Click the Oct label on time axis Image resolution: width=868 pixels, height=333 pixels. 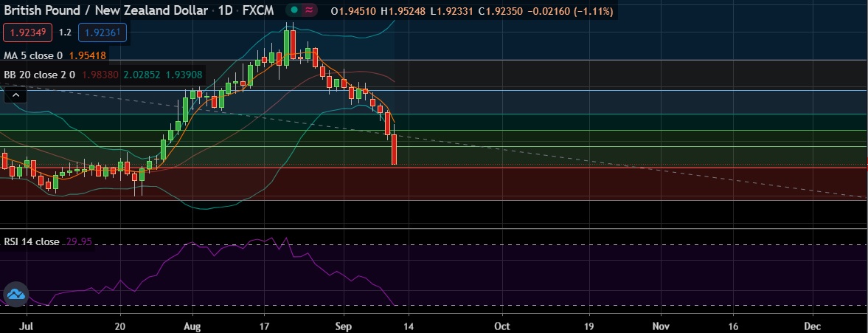point(501,326)
